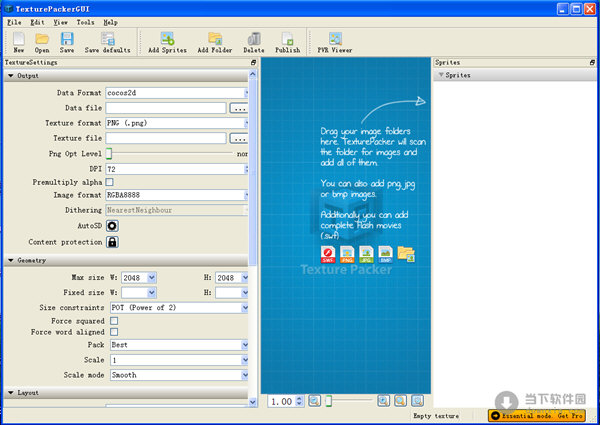Click the rightmost zoom icon below canvas

[417, 401]
